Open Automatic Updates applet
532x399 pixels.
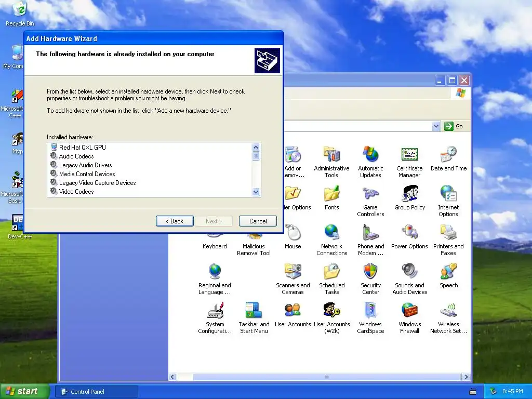370,162
